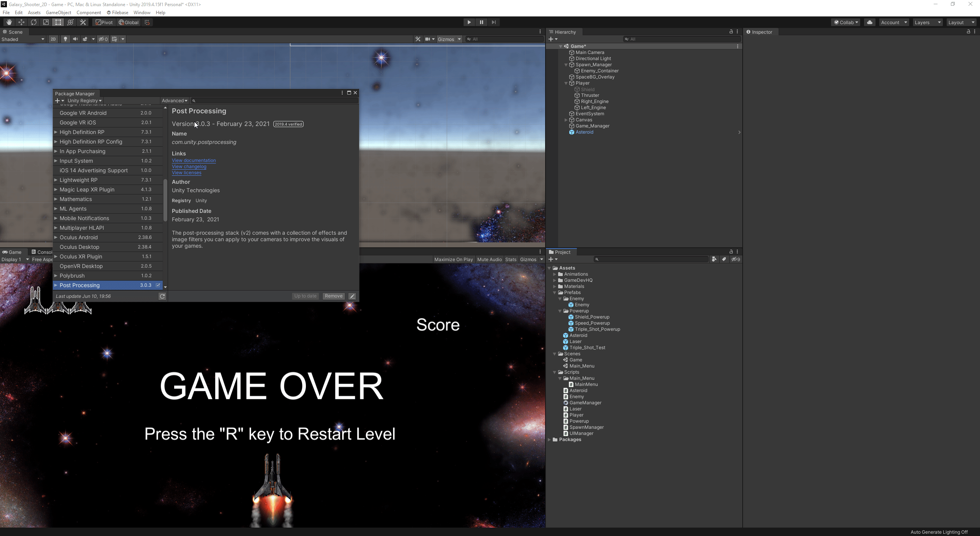
Task: Select the Rotate tool
Action: [x=34, y=22]
